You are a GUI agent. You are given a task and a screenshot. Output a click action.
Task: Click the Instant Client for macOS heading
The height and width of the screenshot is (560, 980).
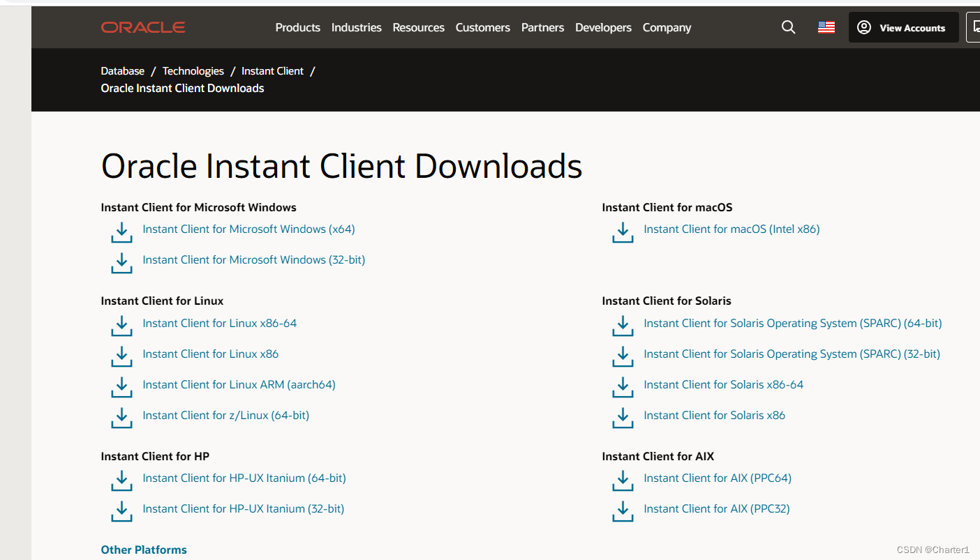[667, 207]
